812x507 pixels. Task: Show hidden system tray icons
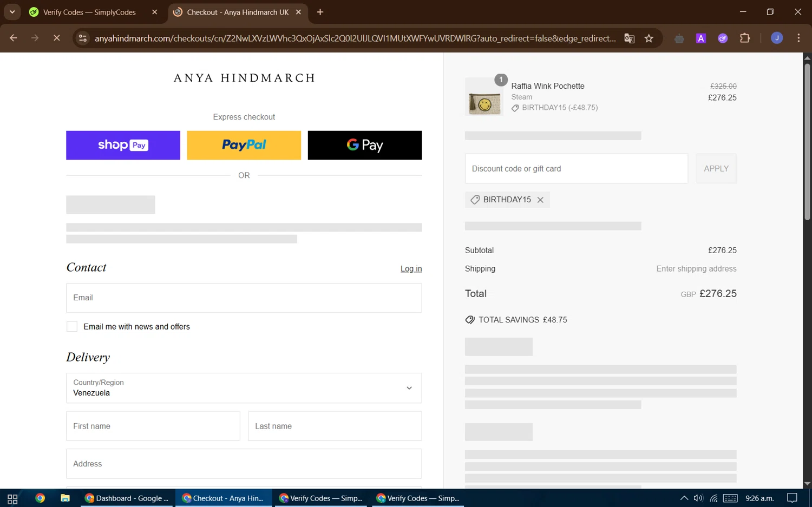tap(684, 498)
